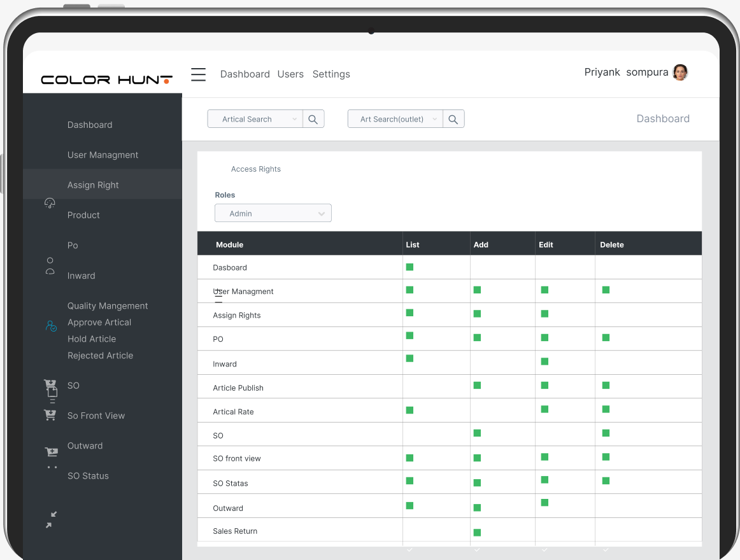Toggle the Add right for Sales Return
Image resolution: width=740 pixels, height=560 pixels.
477,532
